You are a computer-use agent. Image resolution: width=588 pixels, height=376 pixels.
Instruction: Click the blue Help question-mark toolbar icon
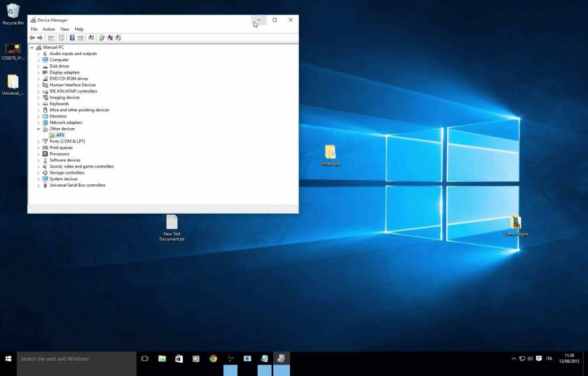[x=72, y=38]
